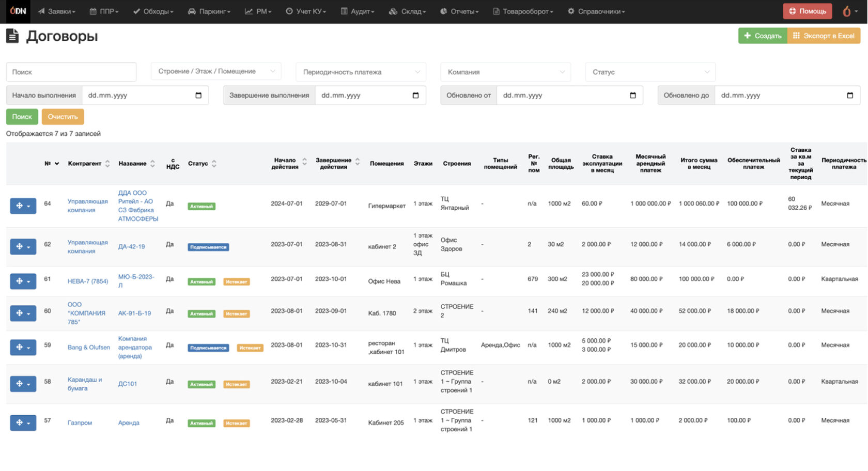The width and height of the screenshot is (868, 471).
Task: Click the Активный status badge for contract 64
Action: (202, 207)
